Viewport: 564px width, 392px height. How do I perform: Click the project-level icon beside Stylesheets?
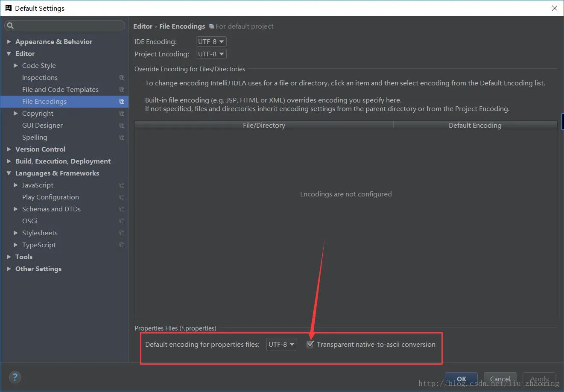click(122, 233)
